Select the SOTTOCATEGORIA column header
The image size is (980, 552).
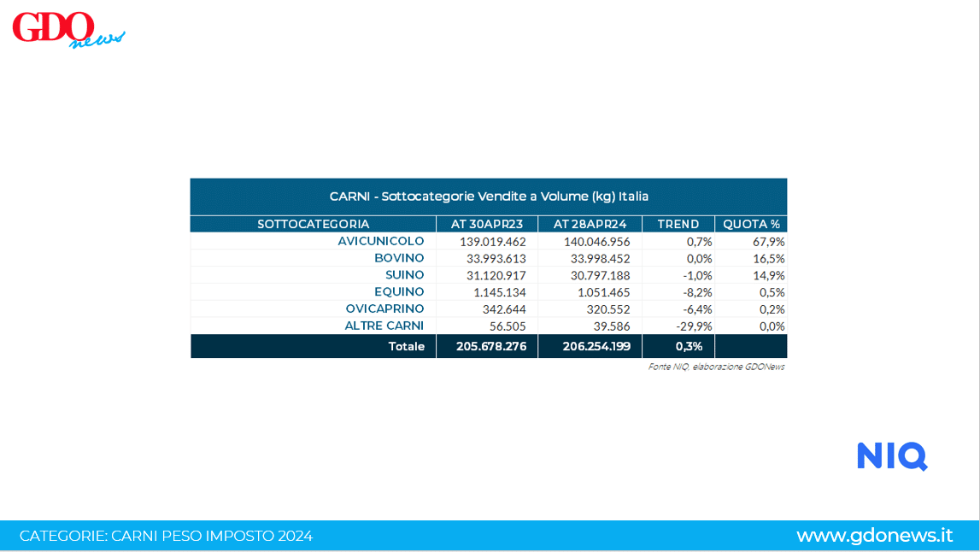tap(313, 224)
